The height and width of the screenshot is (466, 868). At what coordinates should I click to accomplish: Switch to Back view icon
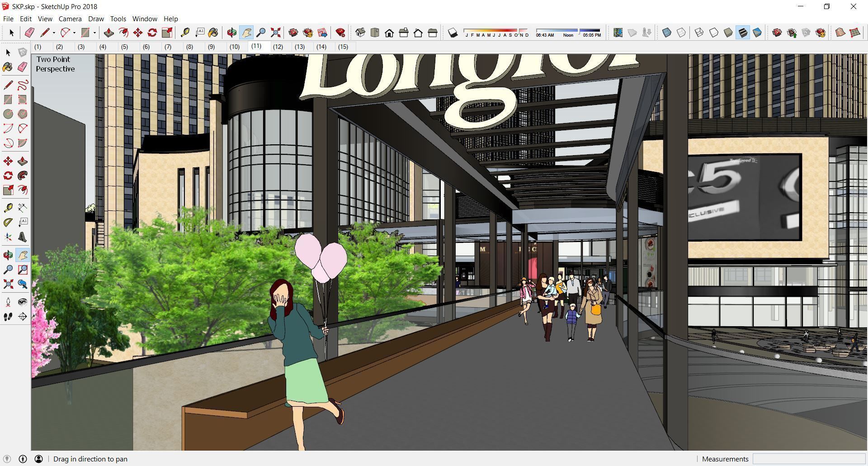418,33
